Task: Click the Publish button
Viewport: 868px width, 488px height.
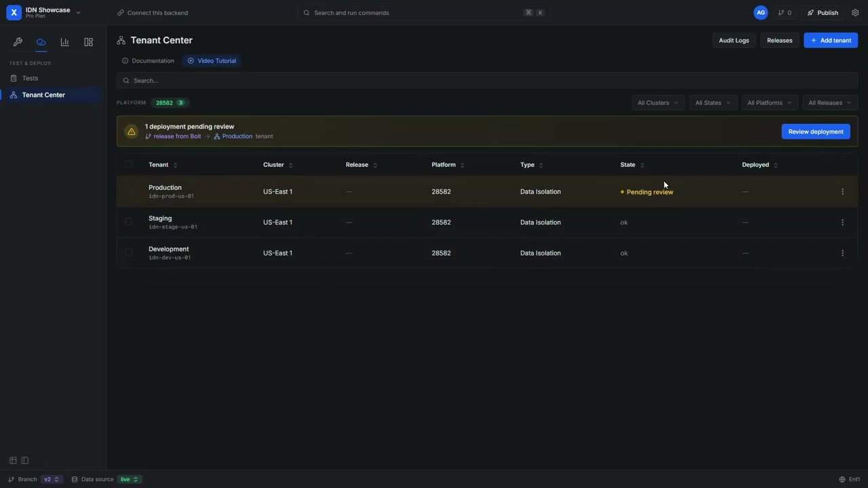Action: tap(822, 13)
